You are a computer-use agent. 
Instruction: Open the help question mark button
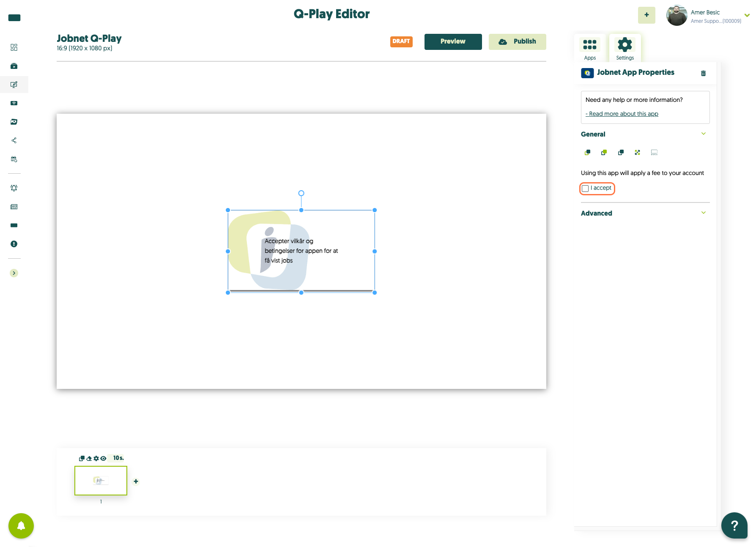734,525
